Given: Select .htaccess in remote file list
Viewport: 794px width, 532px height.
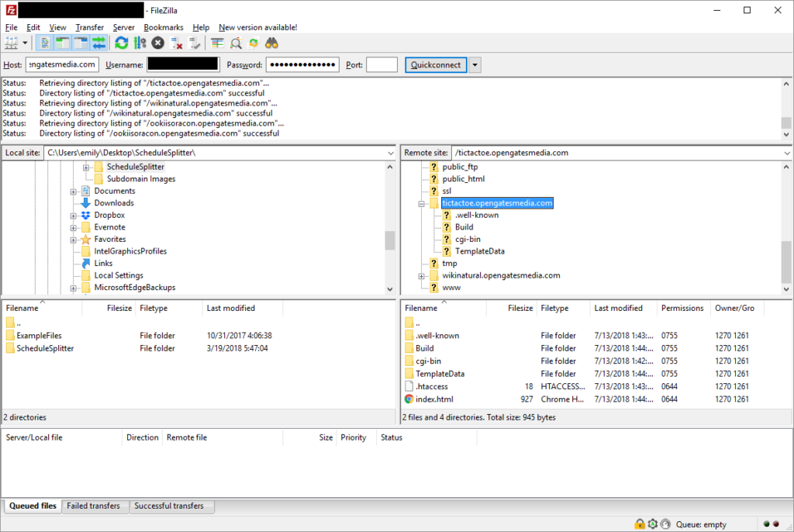Looking at the screenshot, I should click(432, 386).
